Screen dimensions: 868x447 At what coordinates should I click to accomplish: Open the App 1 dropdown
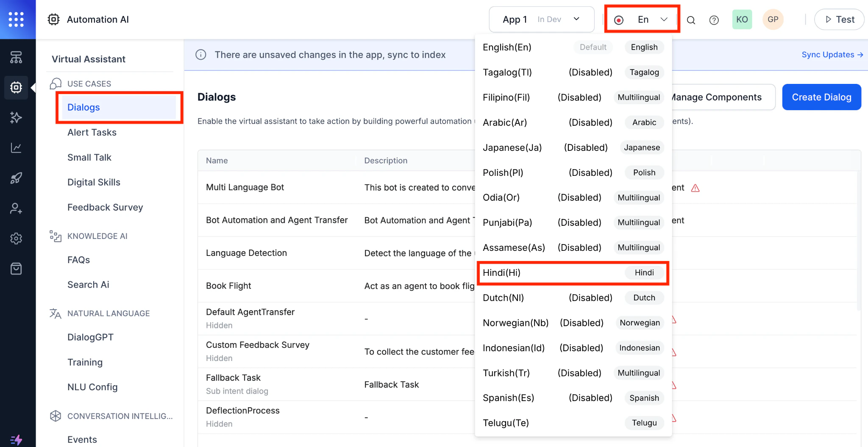coord(541,19)
